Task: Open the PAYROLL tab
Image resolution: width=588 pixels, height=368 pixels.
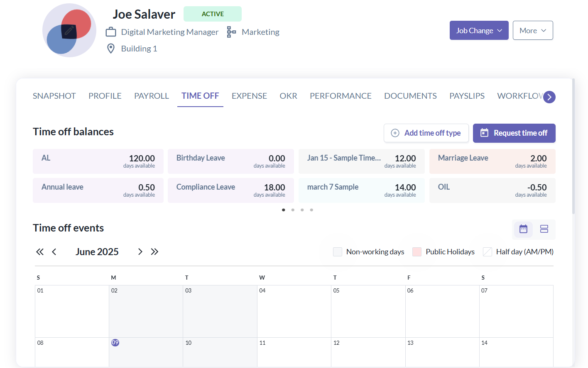Action: point(152,96)
